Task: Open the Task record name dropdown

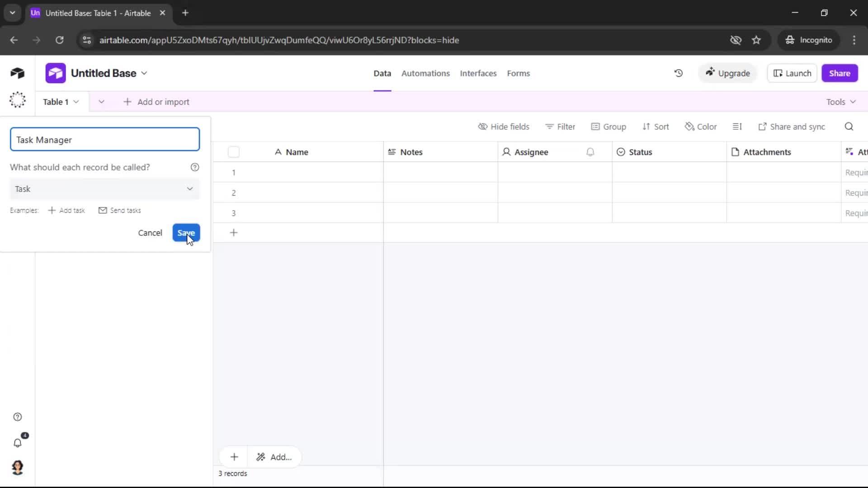Action: coord(104,189)
